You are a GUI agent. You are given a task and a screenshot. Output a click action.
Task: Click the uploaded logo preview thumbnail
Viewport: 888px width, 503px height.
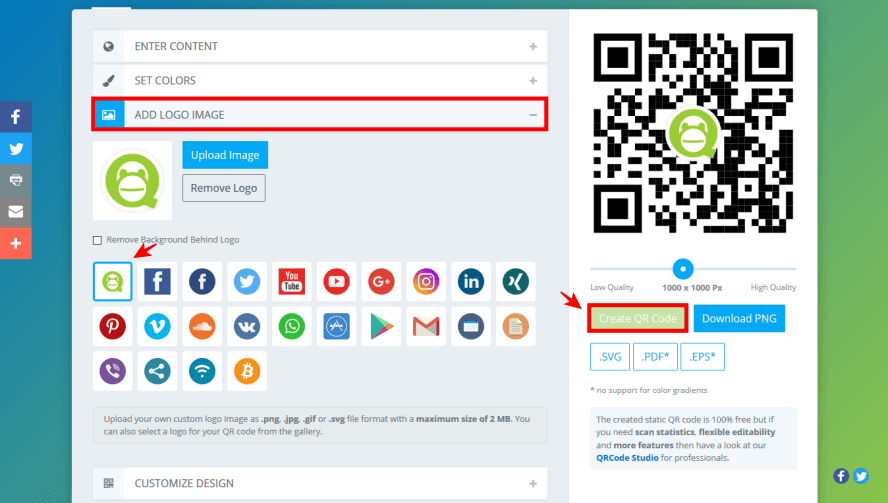point(133,181)
